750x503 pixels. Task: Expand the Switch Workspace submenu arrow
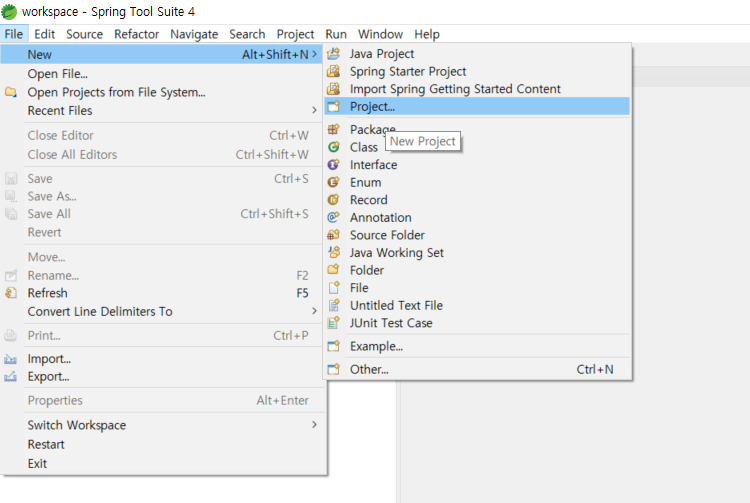tap(314, 425)
